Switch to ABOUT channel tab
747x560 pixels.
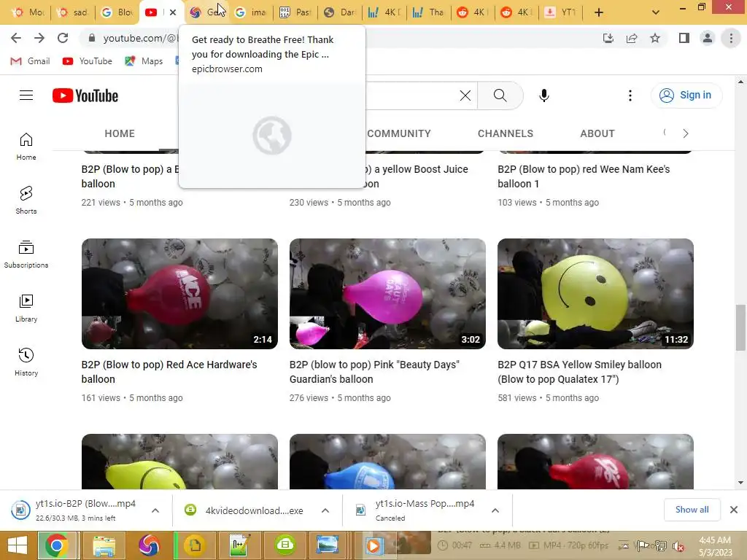(x=597, y=134)
